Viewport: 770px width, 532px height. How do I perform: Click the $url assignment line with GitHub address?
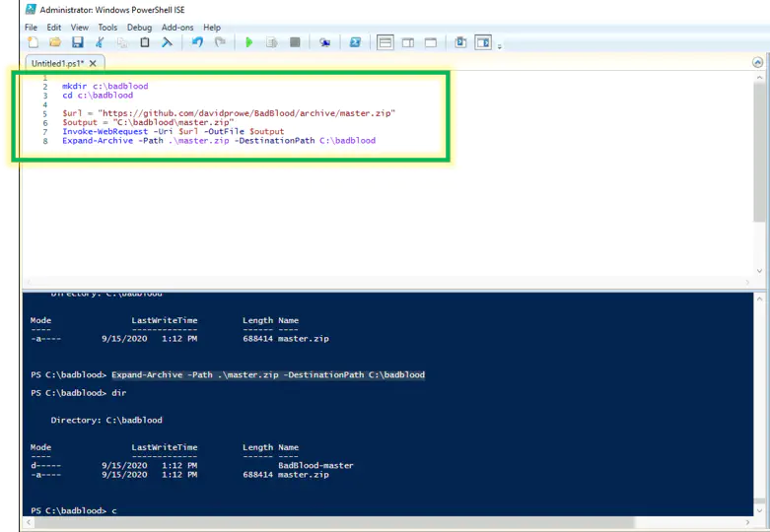(x=229, y=113)
